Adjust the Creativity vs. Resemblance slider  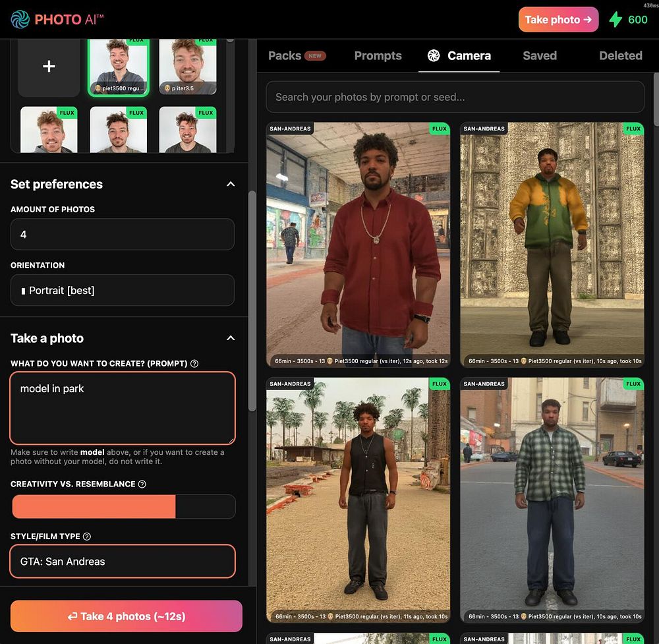pos(123,506)
